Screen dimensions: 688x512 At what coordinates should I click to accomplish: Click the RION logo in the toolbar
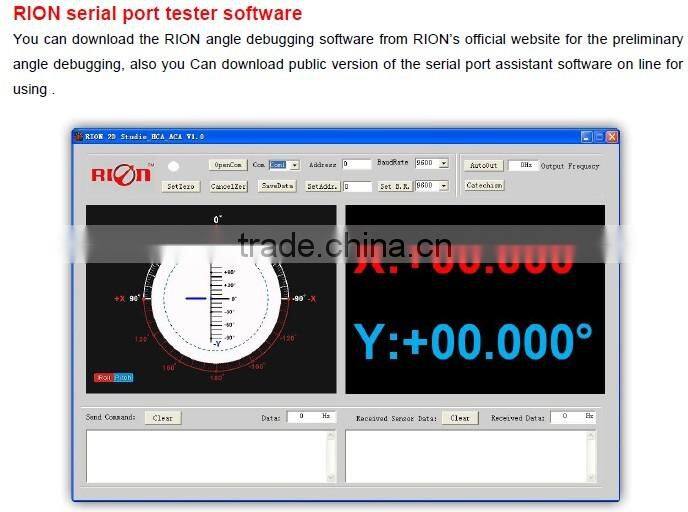click(121, 174)
